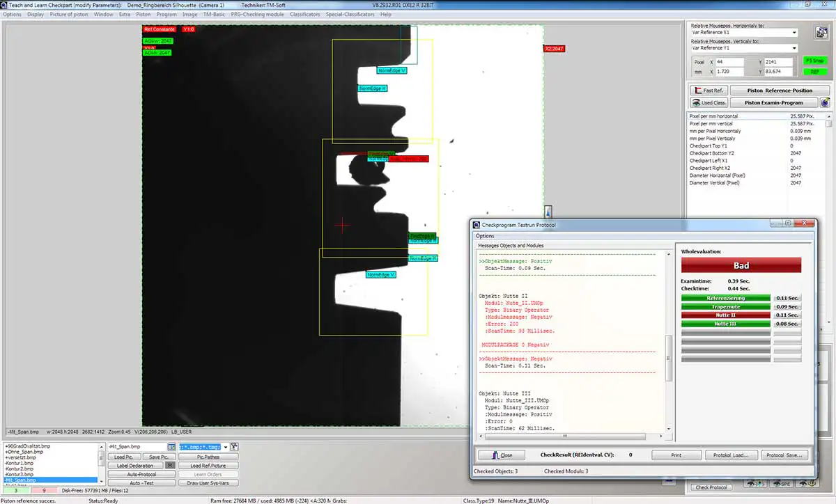Click the small M button beside Label Declaration
The width and height of the screenshot is (836, 504).
click(169, 466)
